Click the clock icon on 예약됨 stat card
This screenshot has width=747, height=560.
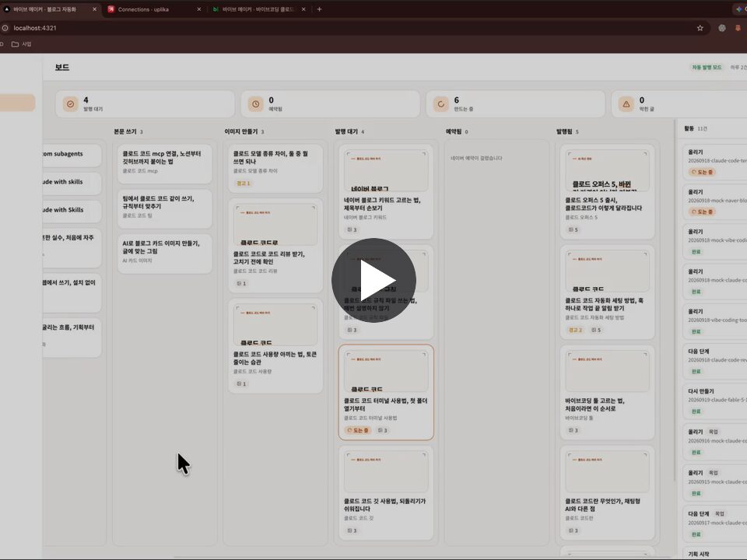[256, 103]
